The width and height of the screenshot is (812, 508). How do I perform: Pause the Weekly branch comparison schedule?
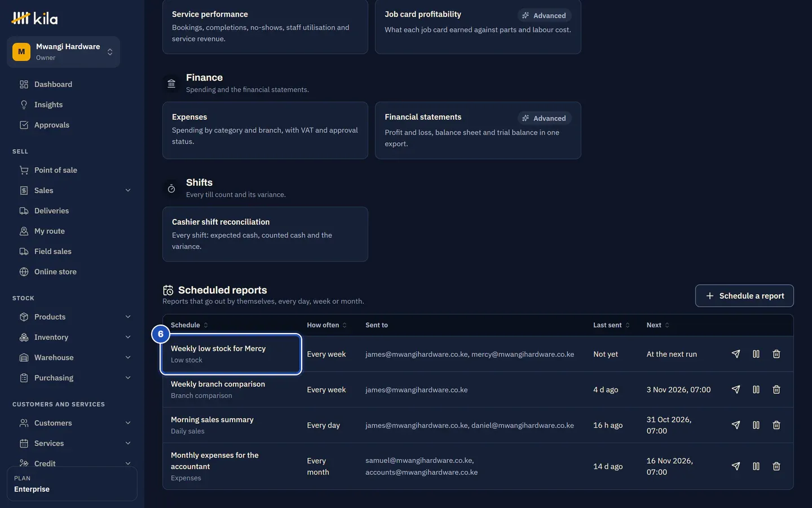tap(756, 389)
